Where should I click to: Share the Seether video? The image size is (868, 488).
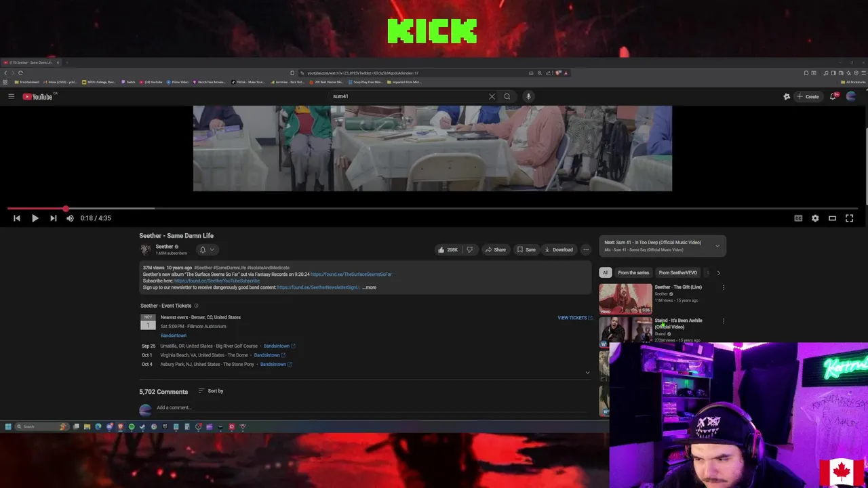(495, 249)
